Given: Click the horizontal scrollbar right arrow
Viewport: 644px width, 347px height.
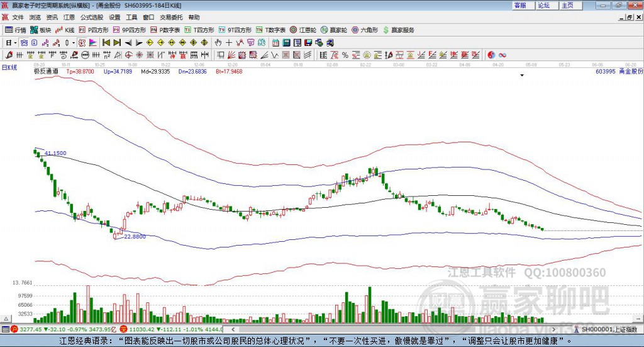Looking at the screenshot, I should [553, 329].
